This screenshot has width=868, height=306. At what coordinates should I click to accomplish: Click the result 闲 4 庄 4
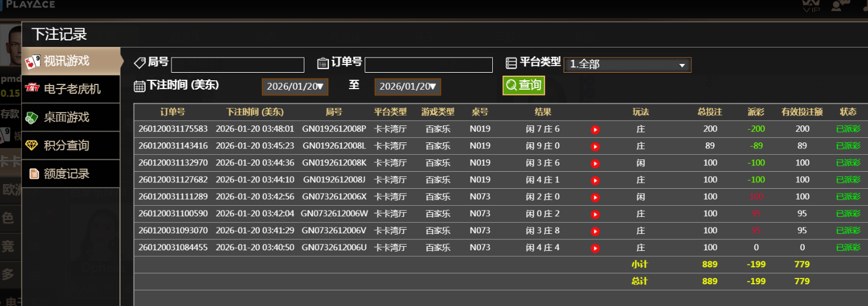point(543,248)
